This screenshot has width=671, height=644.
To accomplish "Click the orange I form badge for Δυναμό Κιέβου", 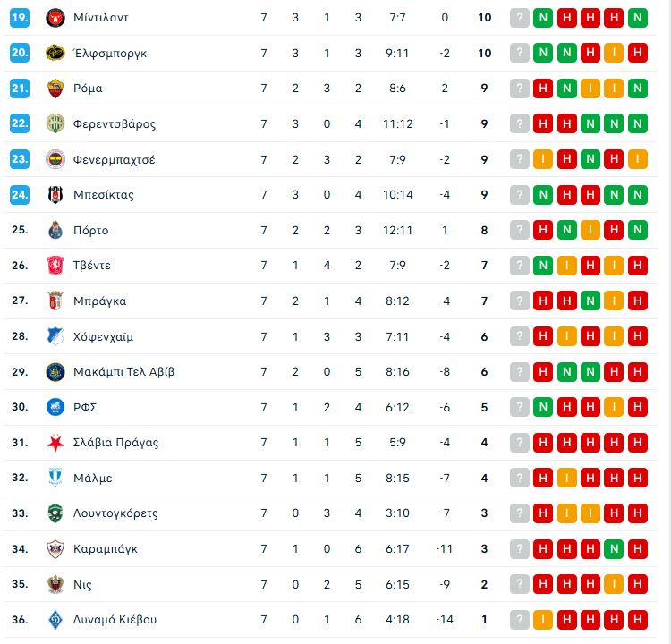I will tap(543, 620).
